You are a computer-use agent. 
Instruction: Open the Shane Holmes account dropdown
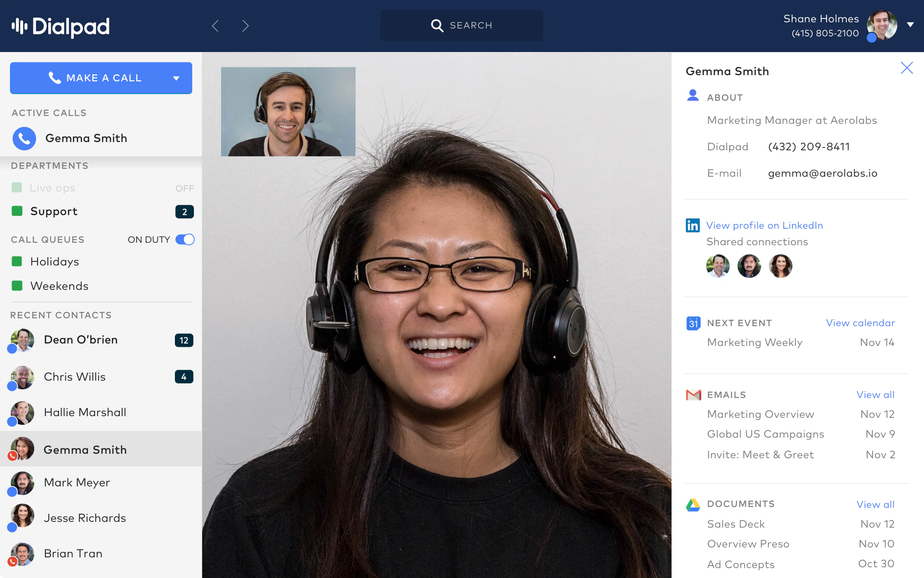click(910, 25)
